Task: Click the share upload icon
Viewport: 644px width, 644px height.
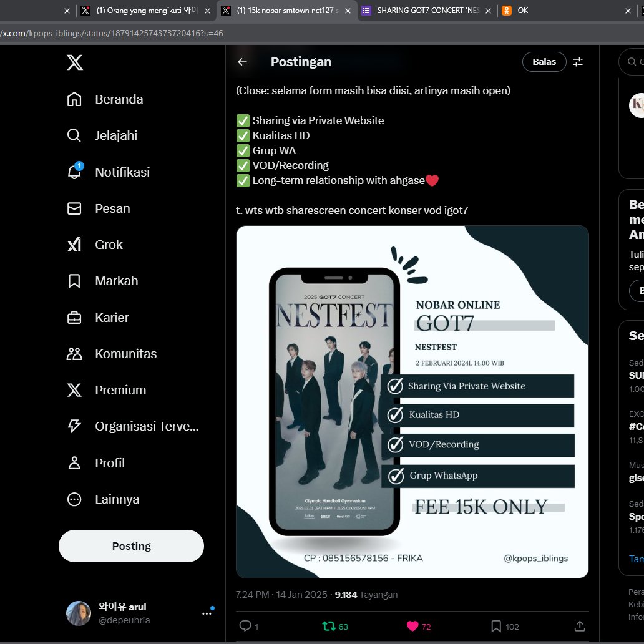Action: click(x=580, y=626)
